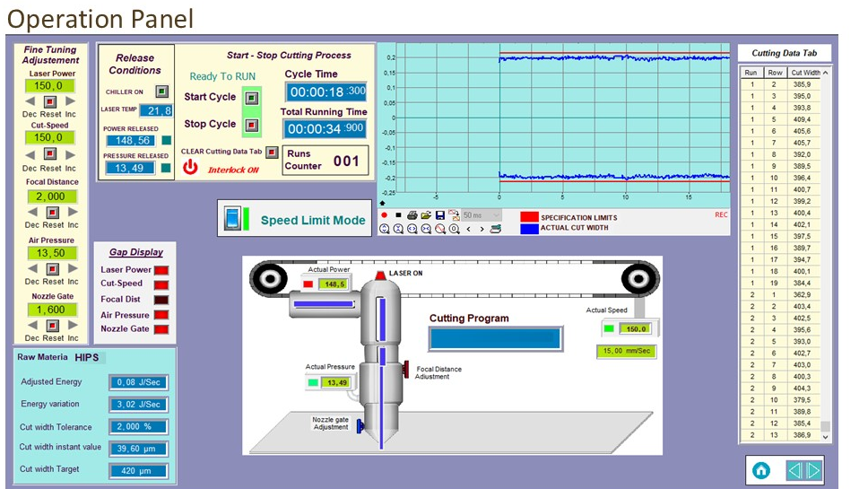
Task: Click the Cut width Target value field
Action: coord(139,471)
